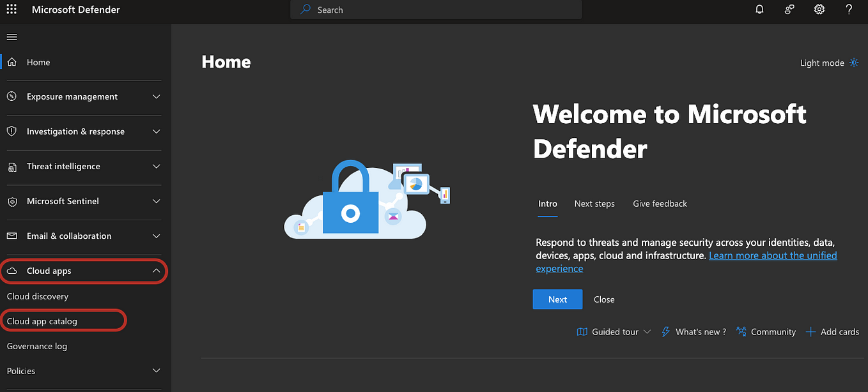The image size is (868, 392).
Task: Click the Exposure management compass icon
Action: point(12,96)
